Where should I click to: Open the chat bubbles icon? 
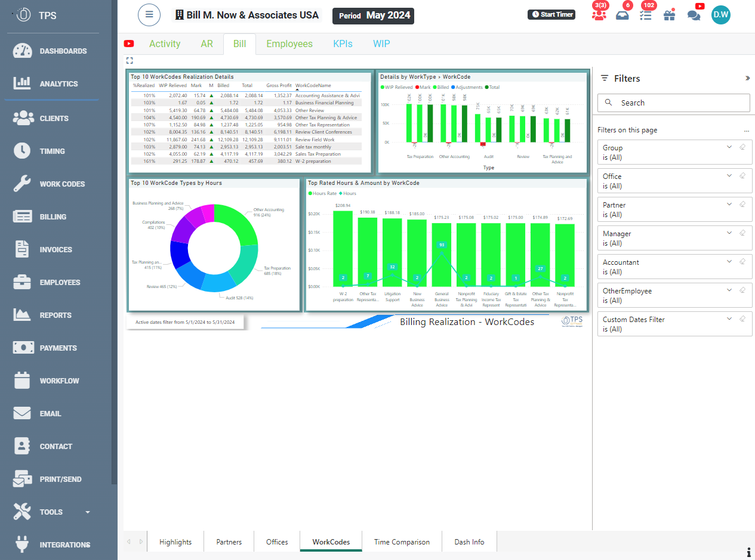[x=694, y=16]
